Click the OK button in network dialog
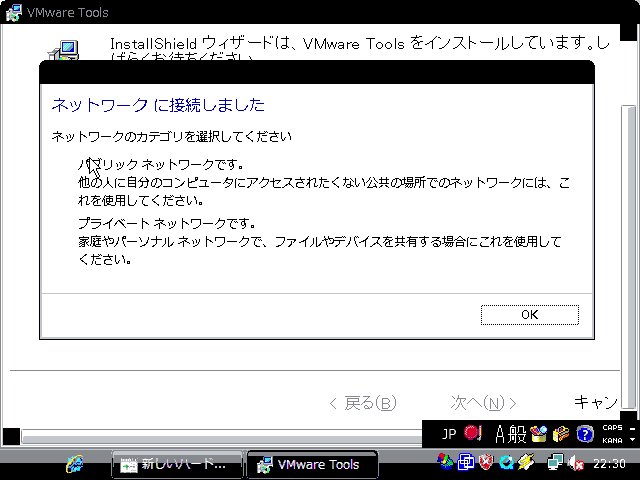Viewport: 640px width, 480px height. [x=529, y=315]
